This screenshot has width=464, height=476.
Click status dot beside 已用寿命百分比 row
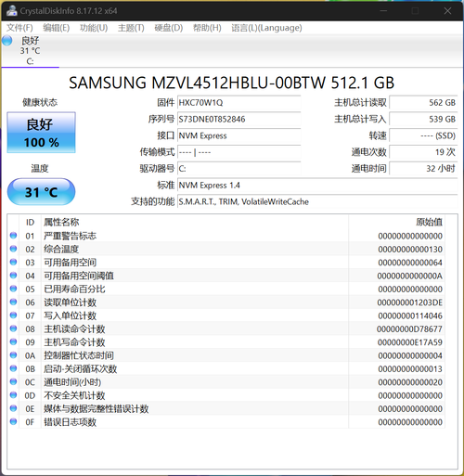point(13,289)
